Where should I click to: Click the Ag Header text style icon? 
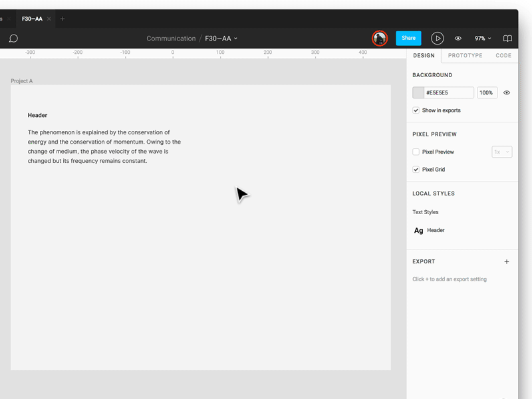(418, 231)
